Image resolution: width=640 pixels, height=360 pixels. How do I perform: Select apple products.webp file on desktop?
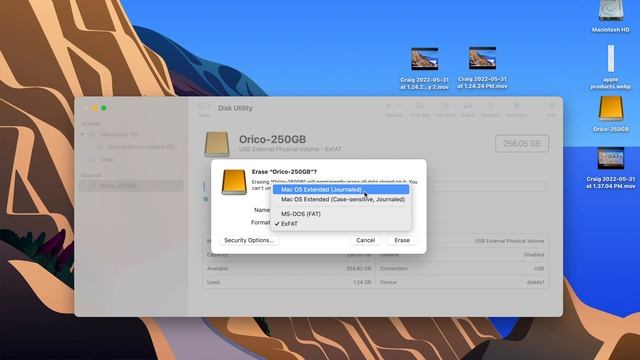(x=611, y=58)
